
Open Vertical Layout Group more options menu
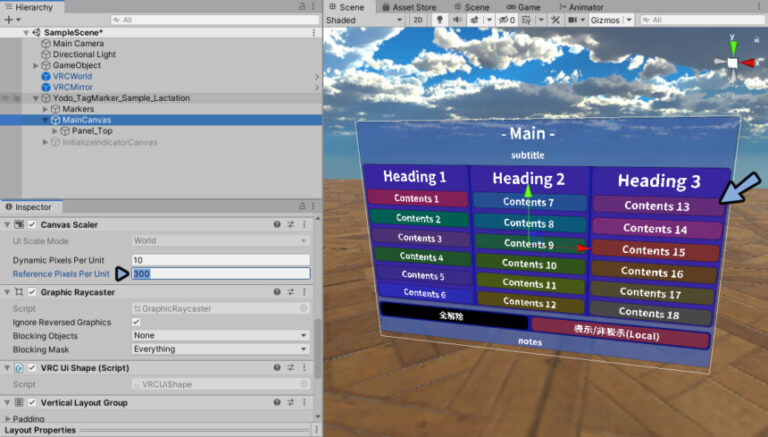pyautogui.click(x=304, y=402)
